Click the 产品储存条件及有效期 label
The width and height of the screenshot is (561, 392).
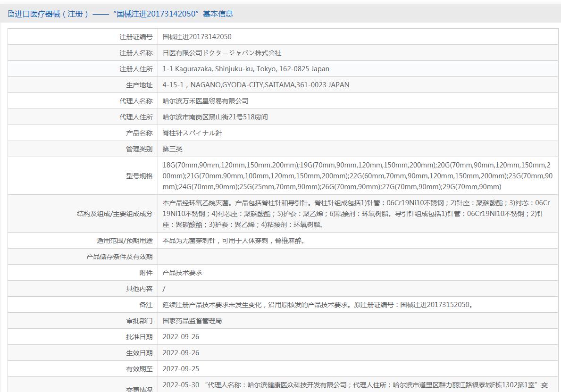point(119,257)
